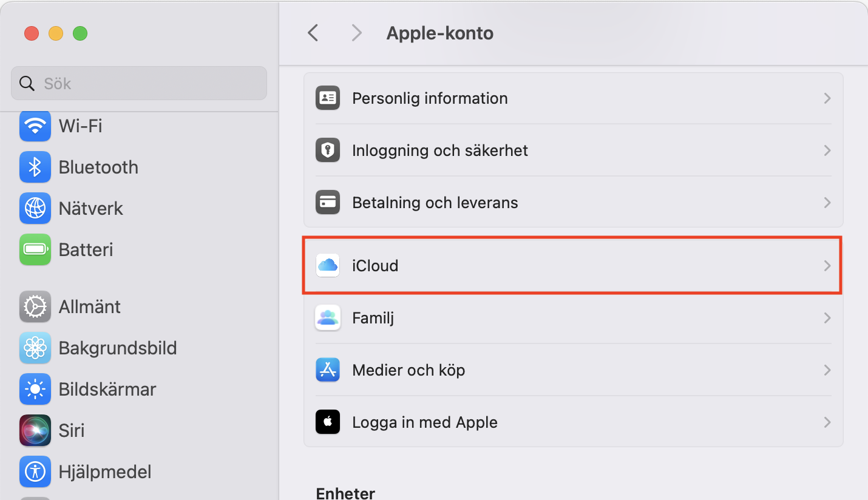This screenshot has height=500, width=868.
Task: Select the Bluetooth label in sidebar
Action: pyautogui.click(x=98, y=167)
